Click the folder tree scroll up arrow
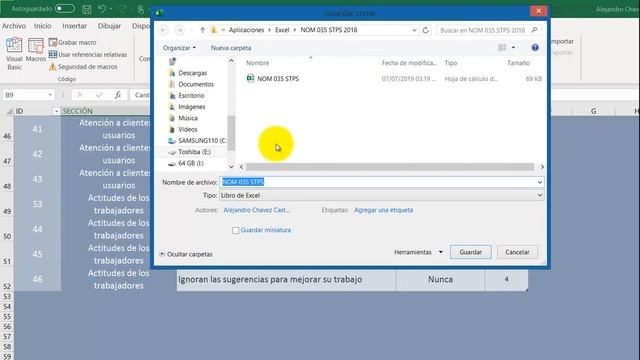The width and height of the screenshot is (640, 360). [231, 61]
